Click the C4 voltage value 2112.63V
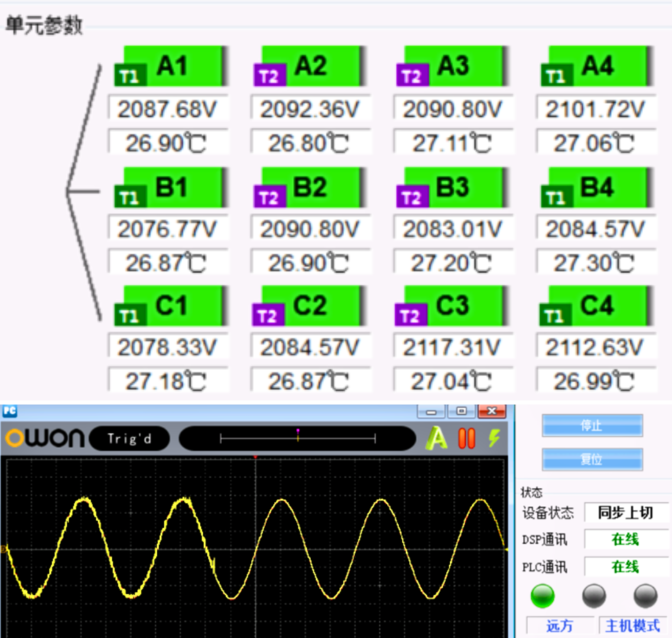The width and height of the screenshot is (672, 638). 596,347
